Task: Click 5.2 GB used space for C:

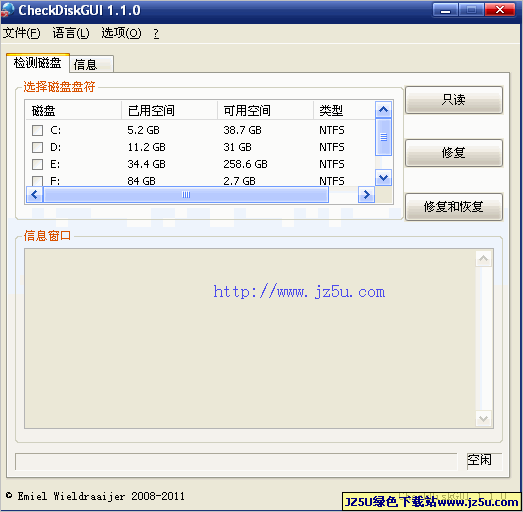Action: tap(143, 130)
